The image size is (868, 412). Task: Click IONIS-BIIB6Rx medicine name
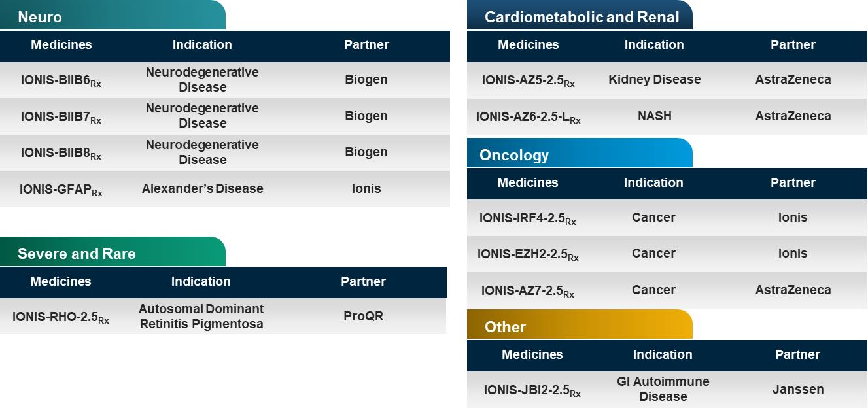pos(61,80)
